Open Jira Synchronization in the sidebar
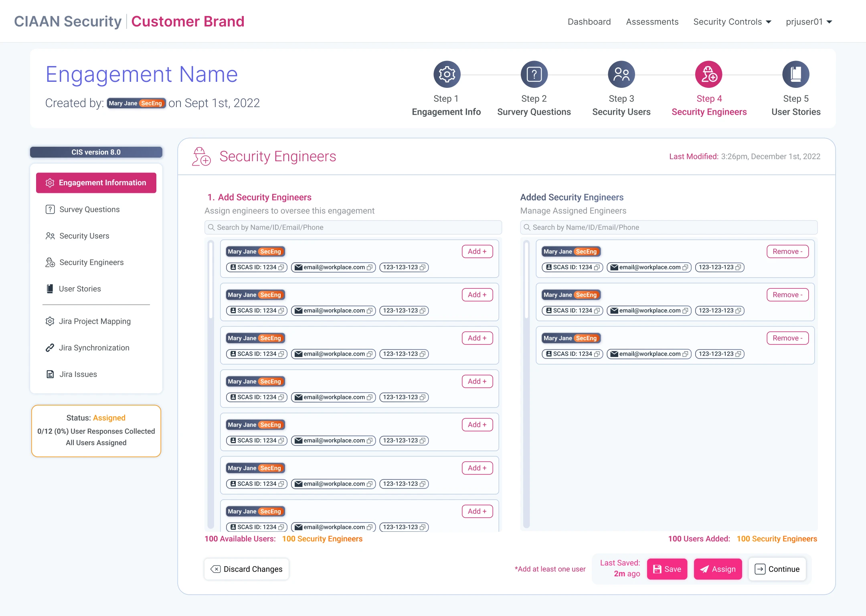866x616 pixels. 94,348
